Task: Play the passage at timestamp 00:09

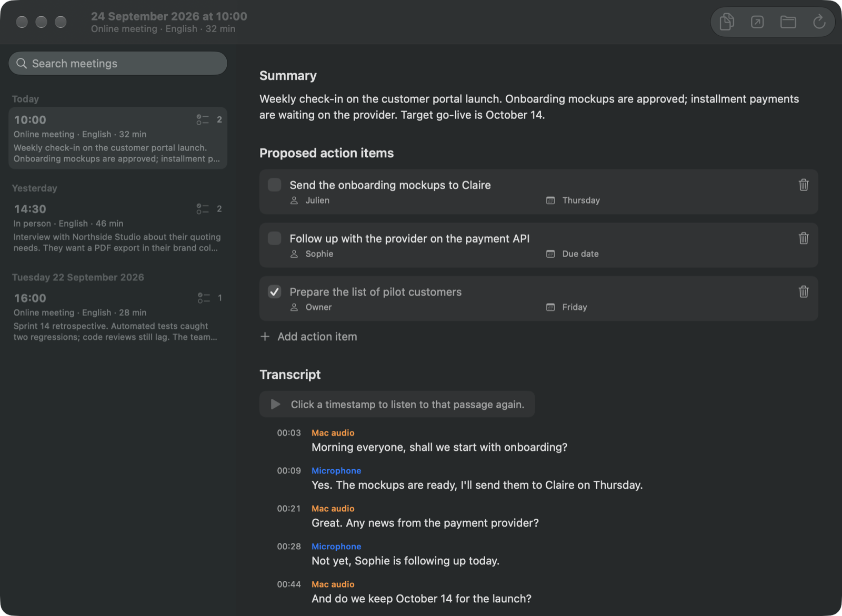Action: [x=289, y=471]
